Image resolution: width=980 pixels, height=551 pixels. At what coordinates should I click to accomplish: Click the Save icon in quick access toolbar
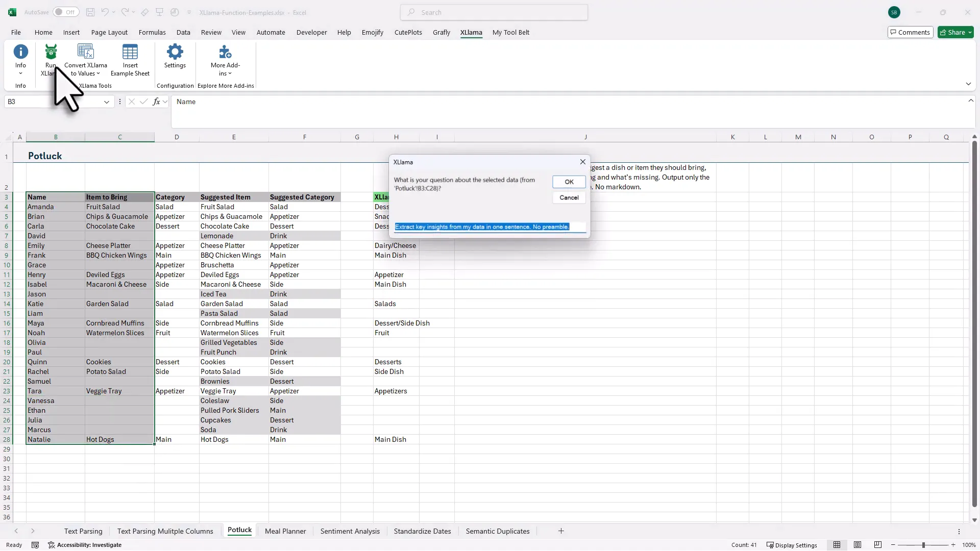pyautogui.click(x=90, y=12)
